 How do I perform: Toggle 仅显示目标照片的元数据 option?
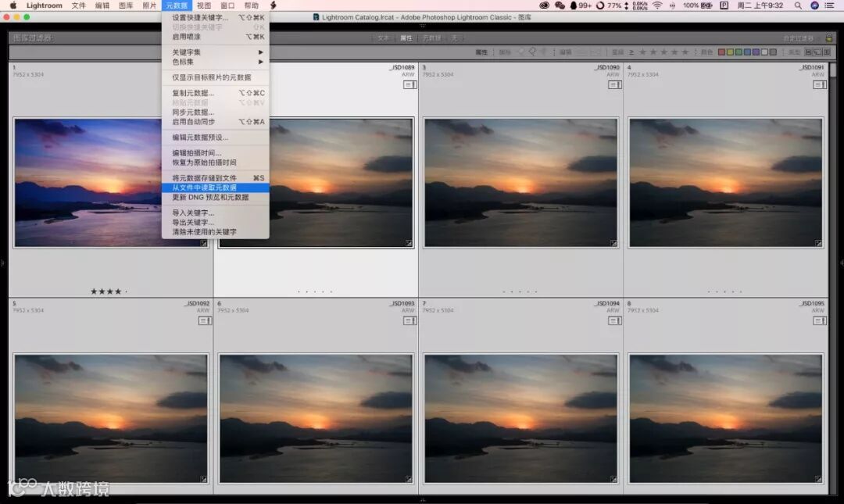coord(216,77)
